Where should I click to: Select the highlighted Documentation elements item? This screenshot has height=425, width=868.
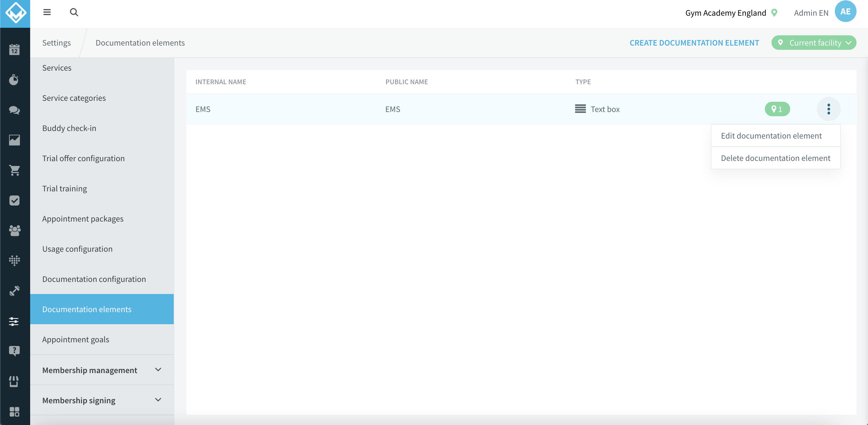(x=102, y=309)
